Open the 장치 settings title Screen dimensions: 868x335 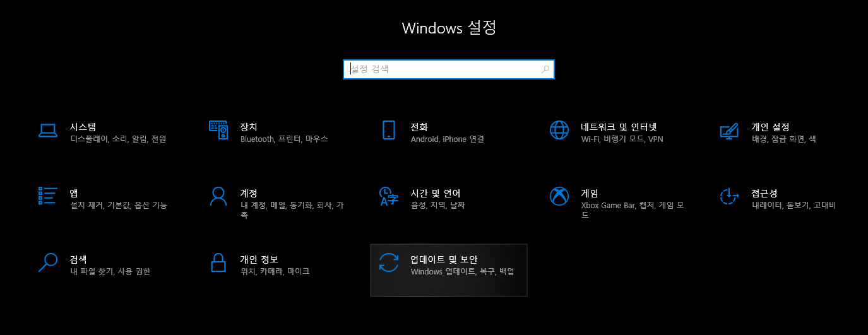pos(249,127)
